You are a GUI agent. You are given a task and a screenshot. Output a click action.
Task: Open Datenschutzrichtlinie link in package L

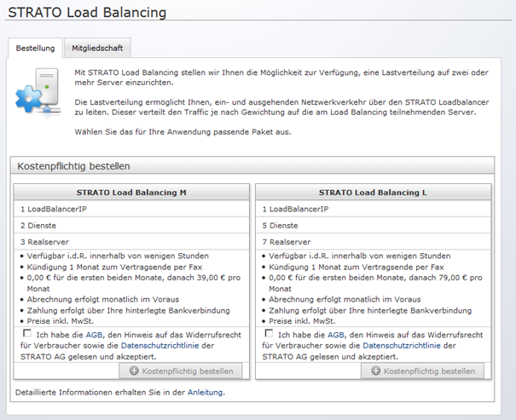(402, 345)
